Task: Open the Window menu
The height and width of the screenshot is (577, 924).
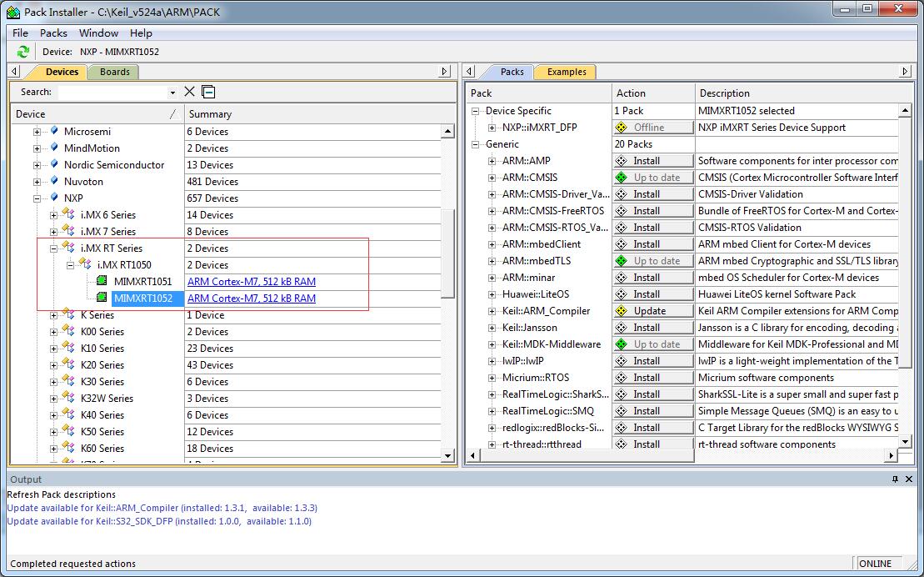Action: [98, 33]
